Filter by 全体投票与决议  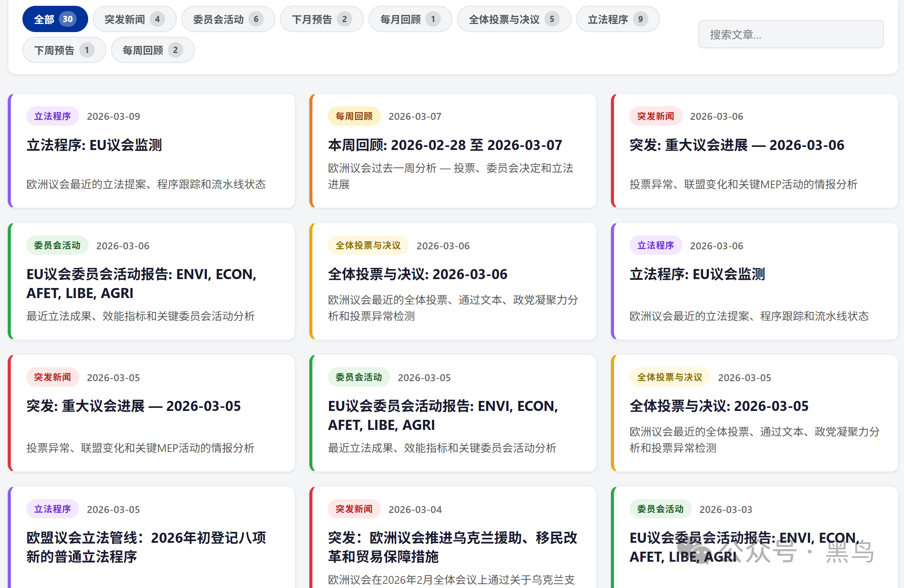coord(513,19)
